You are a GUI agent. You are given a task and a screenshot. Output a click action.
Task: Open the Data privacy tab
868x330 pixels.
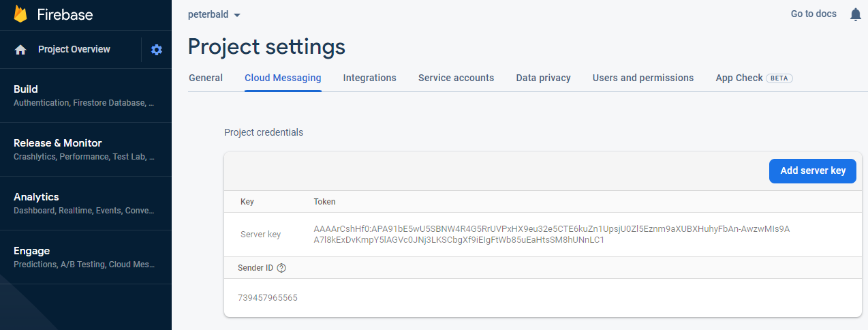[543, 78]
